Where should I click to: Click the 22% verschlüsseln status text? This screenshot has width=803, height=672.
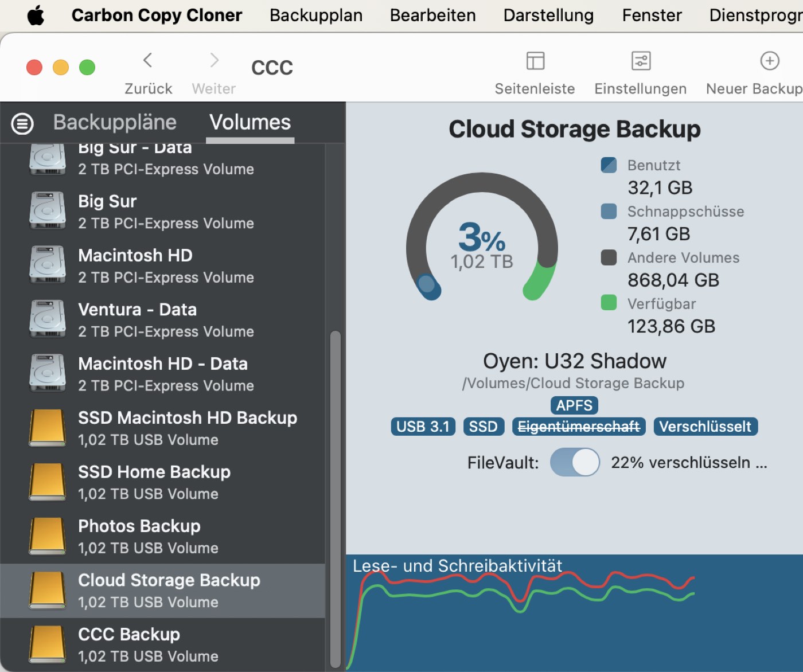pos(689,463)
